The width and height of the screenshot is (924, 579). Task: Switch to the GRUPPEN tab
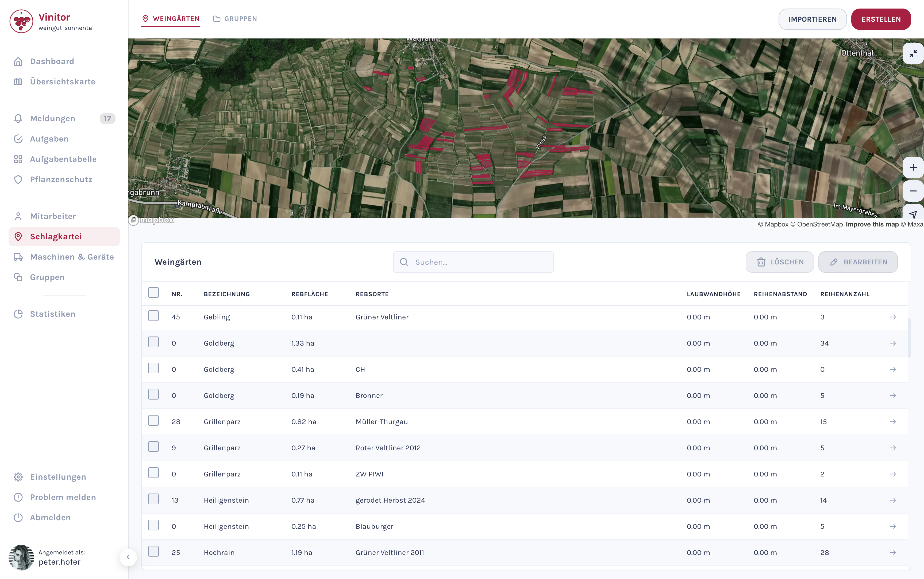234,18
